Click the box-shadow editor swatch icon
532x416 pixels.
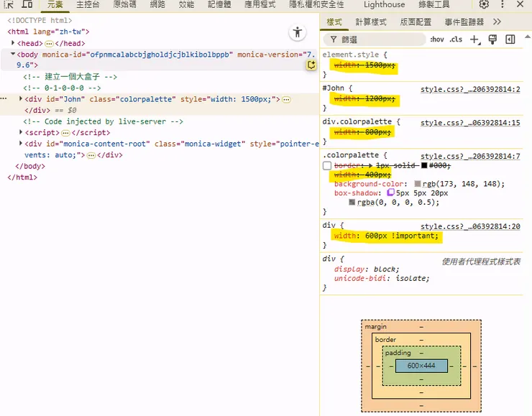[390, 193]
